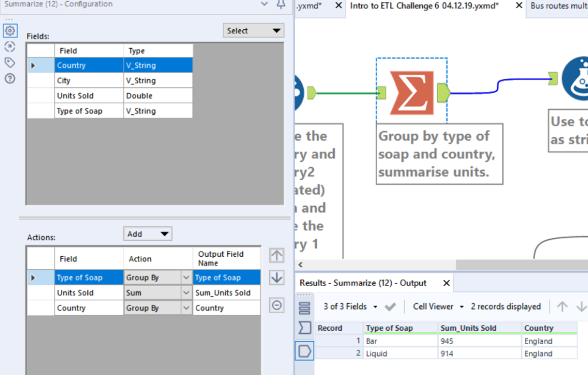
Task: Click the Summarize tool input anchor
Action: pos(382,92)
